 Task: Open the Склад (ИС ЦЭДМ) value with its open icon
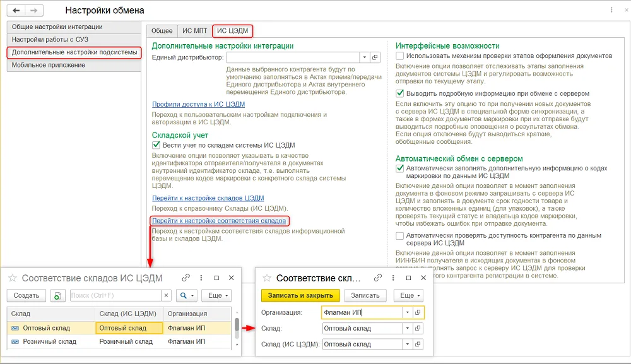[418, 344]
